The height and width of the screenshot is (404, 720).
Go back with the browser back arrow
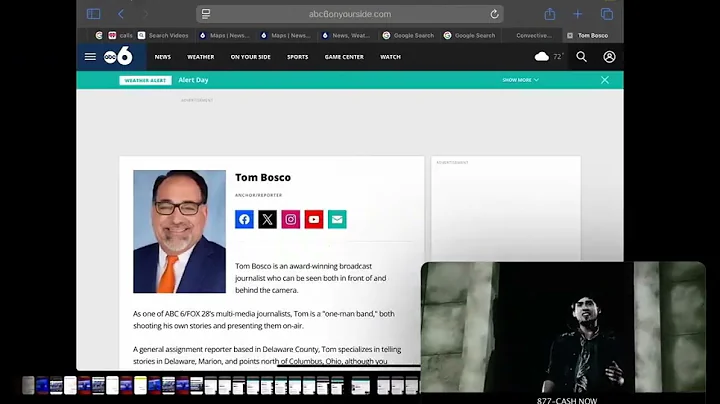121,14
